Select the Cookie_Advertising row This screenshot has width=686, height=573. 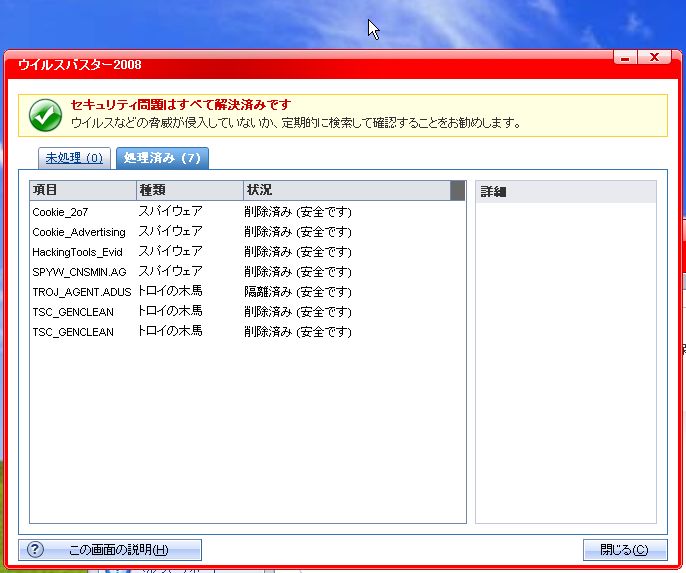point(79,232)
